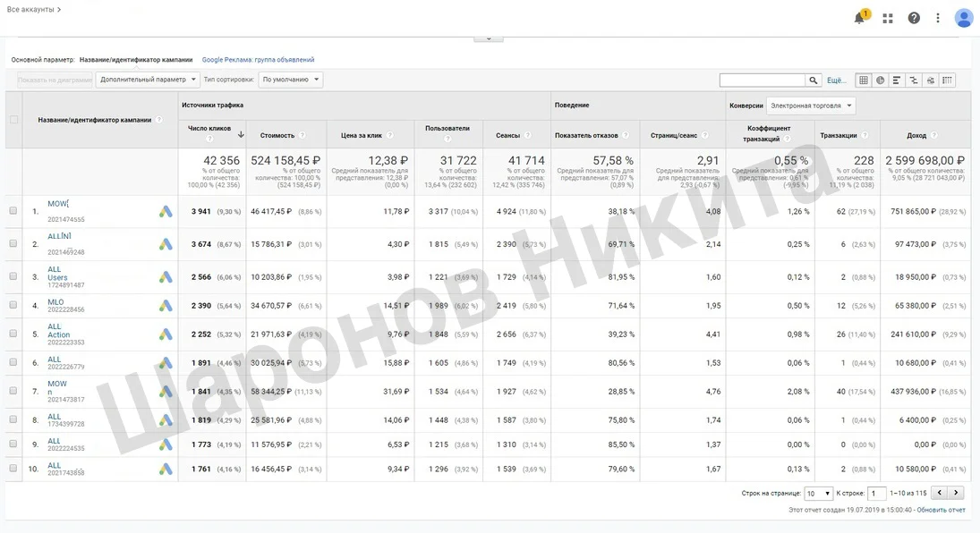This screenshot has width=980, height=533.
Task: Open the user account avatar
Action: tap(964, 18)
